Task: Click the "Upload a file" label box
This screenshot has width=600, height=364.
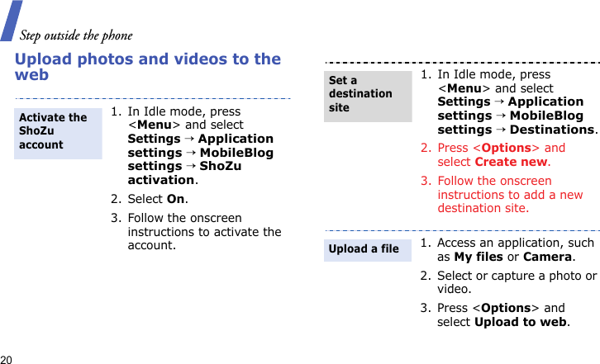Action: (x=369, y=248)
